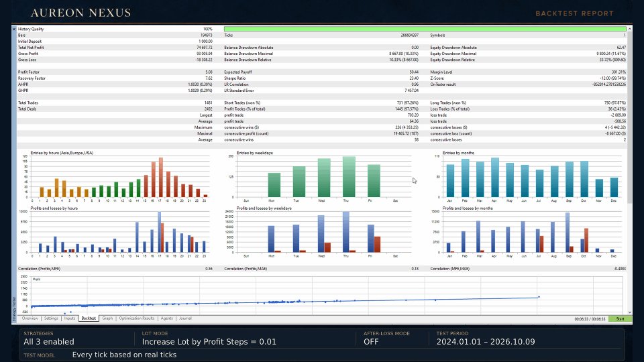Click the GHPR label

[23, 90]
